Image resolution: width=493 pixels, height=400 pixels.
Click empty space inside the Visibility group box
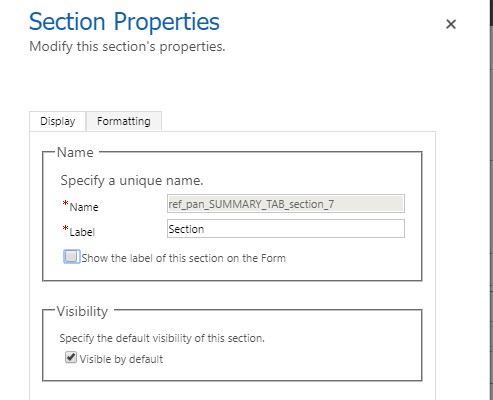point(300,358)
